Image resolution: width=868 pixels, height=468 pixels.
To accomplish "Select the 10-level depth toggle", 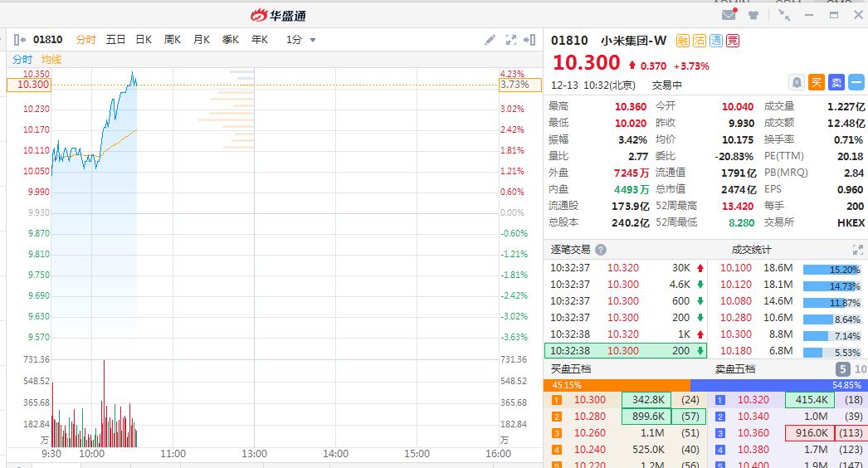I will click(x=861, y=369).
